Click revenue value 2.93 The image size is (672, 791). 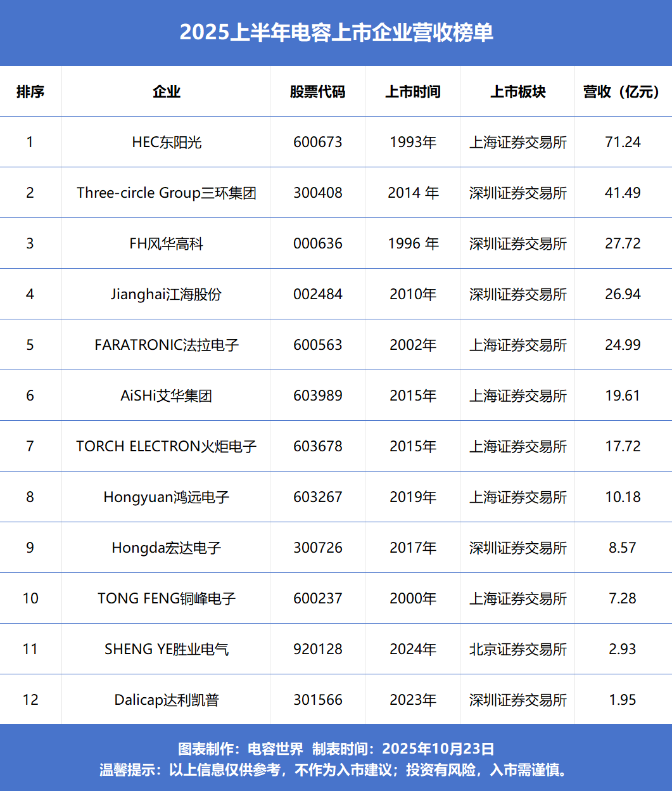point(623,649)
